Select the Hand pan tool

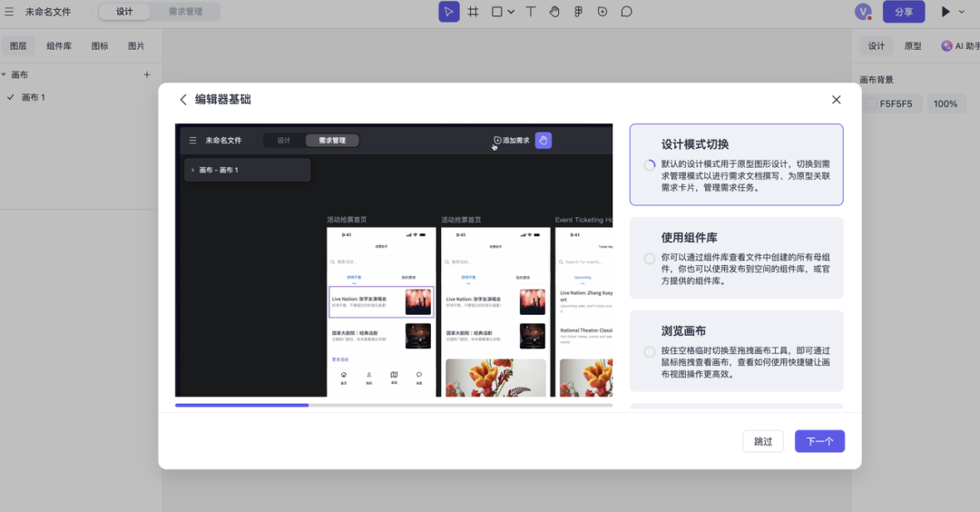[554, 11]
